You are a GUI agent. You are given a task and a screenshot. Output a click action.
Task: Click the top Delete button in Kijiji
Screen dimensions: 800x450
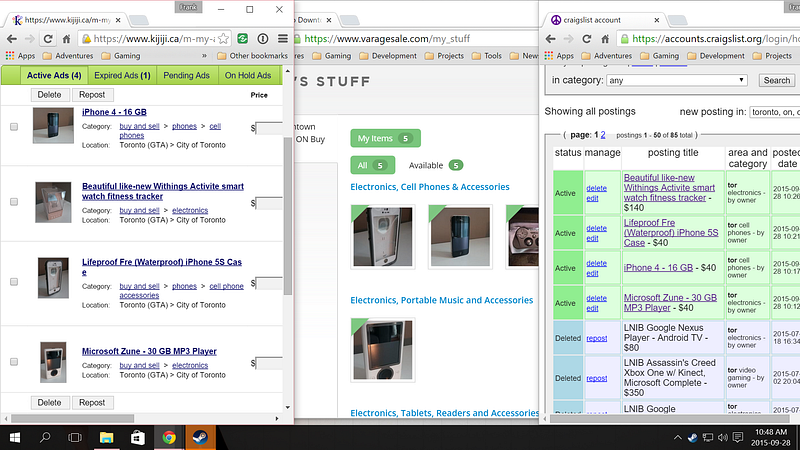click(x=49, y=95)
